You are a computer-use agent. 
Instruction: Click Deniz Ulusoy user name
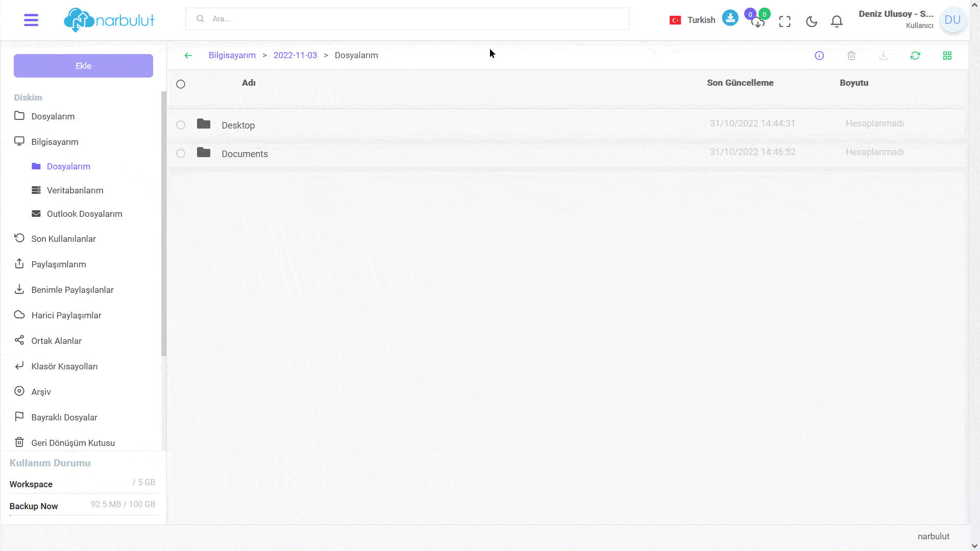click(x=896, y=14)
